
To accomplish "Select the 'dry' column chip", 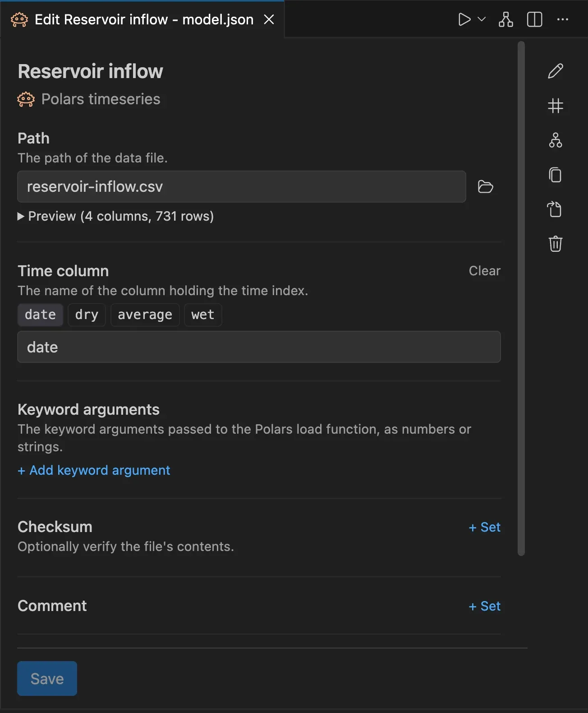I will coord(87,315).
